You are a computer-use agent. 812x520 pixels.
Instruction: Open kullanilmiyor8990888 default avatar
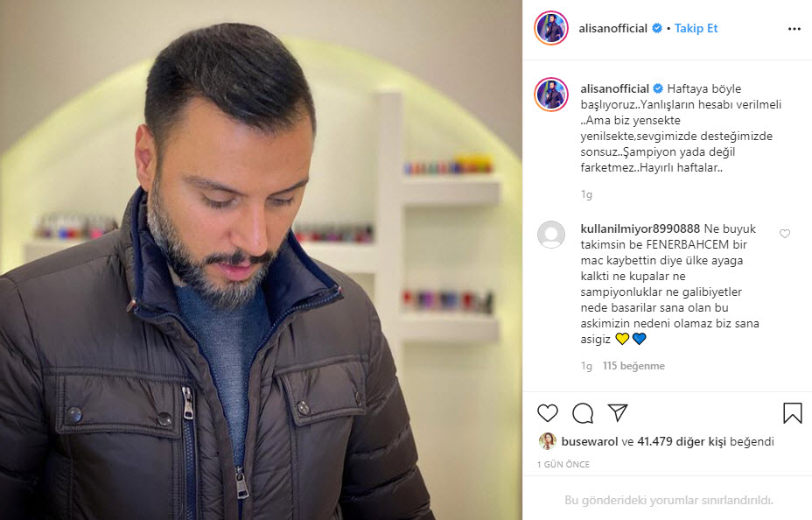tap(551, 235)
